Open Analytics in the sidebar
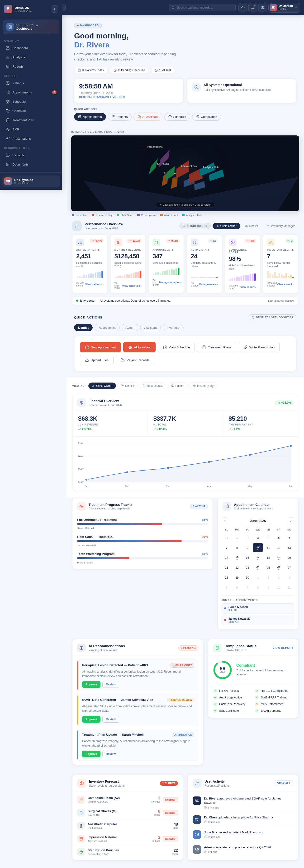Viewport: 304px width, 868px height. tap(31, 57)
